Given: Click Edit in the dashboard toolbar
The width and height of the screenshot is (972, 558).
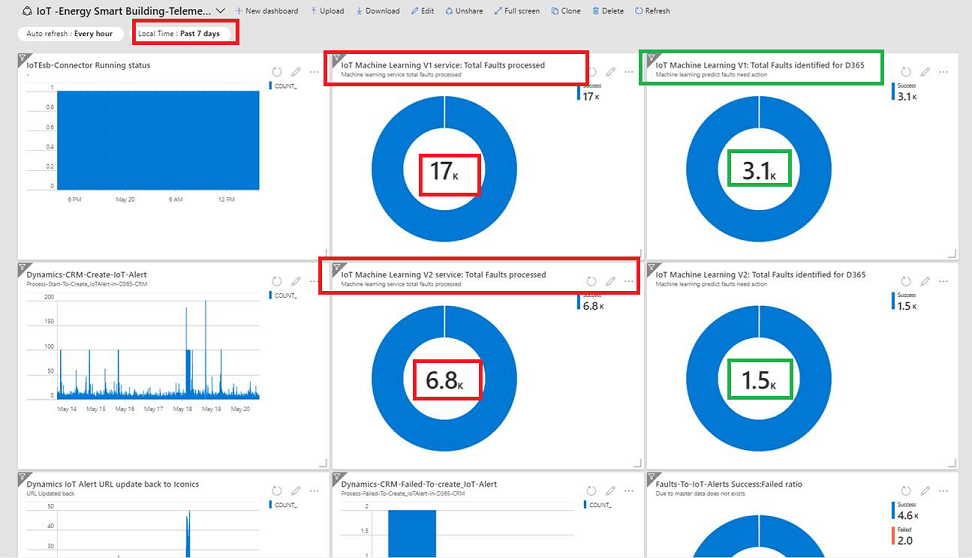Looking at the screenshot, I should 423,11.
